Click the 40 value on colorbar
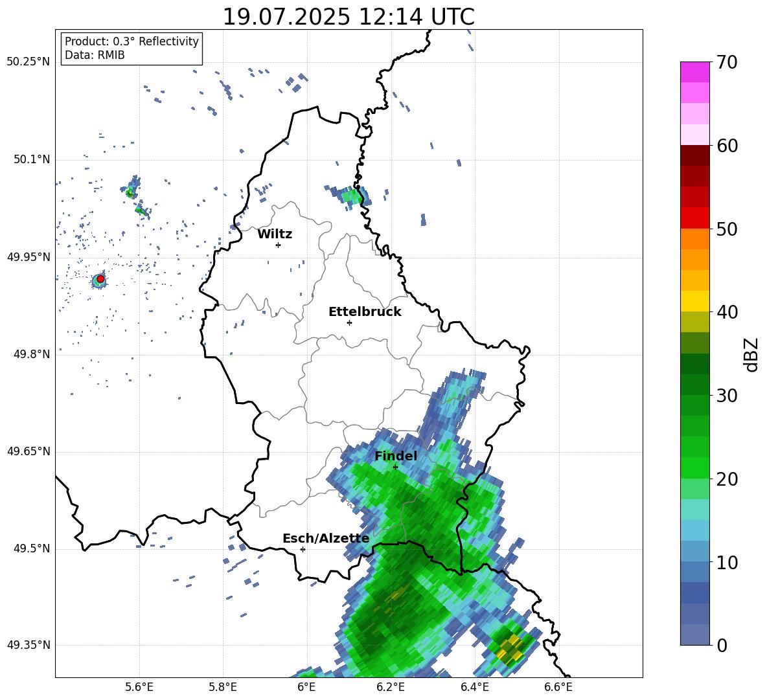Screen dimensions: 767x700 click(x=727, y=312)
